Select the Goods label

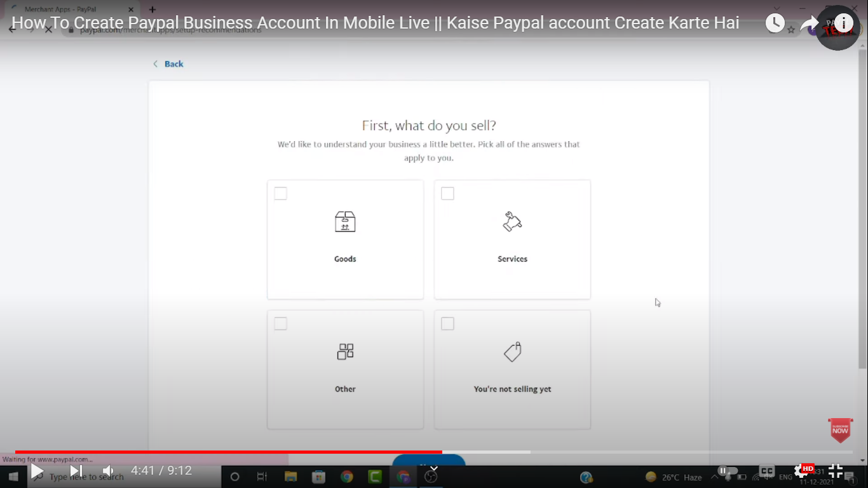tap(345, 259)
